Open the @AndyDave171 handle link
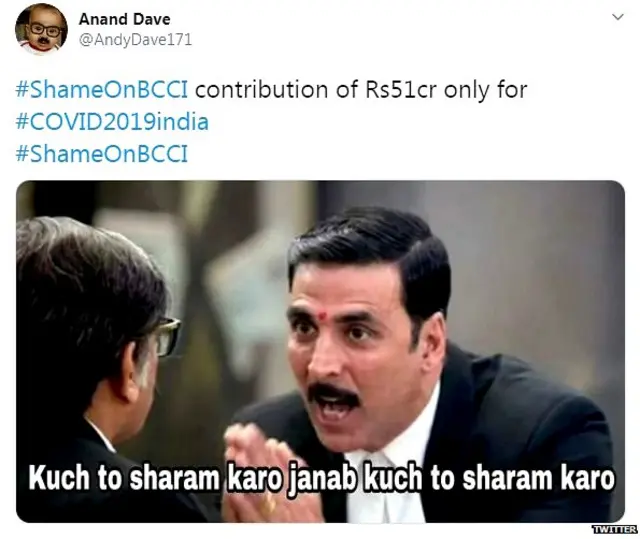 (135, 40)
